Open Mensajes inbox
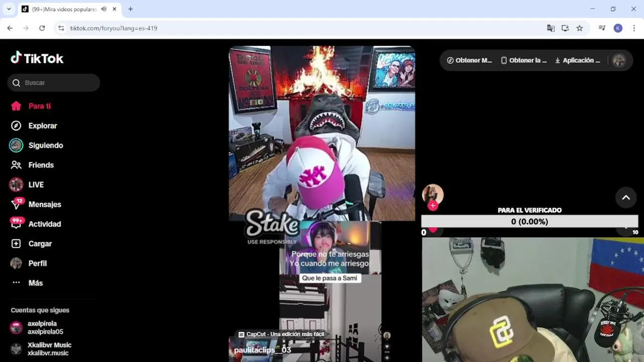The height and width of the screenshot is (362, 644). 44,204
